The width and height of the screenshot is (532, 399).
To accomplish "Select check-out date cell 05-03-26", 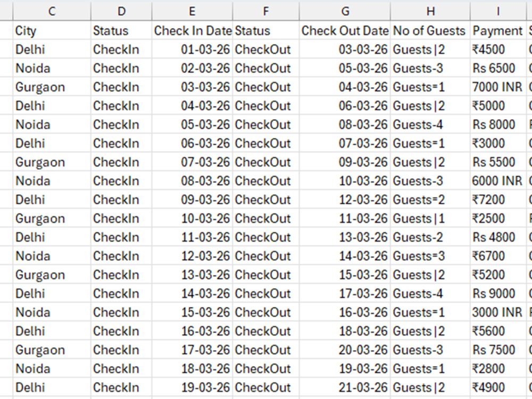I will pos(345,68).
